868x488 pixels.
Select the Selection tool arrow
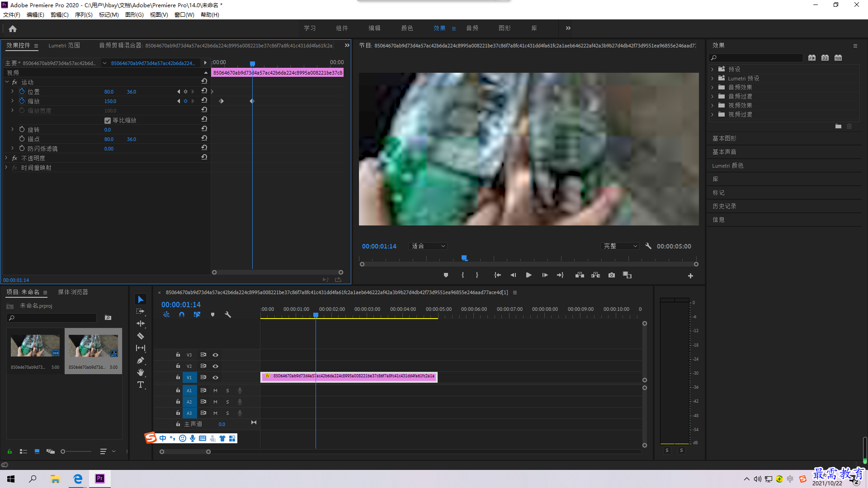click(141, 300)
